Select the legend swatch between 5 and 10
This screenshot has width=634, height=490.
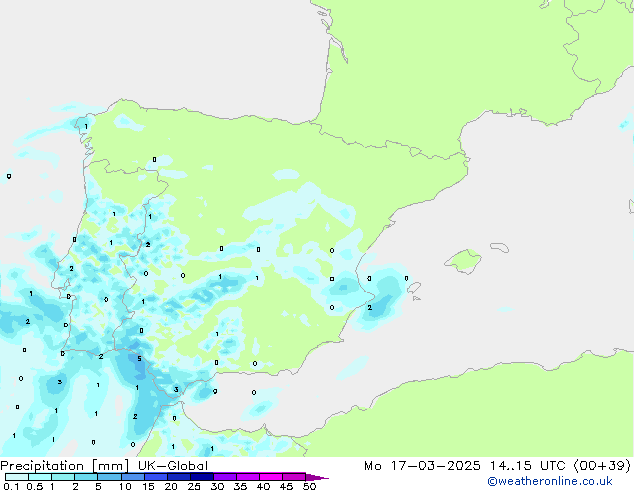tap(109, 477)
